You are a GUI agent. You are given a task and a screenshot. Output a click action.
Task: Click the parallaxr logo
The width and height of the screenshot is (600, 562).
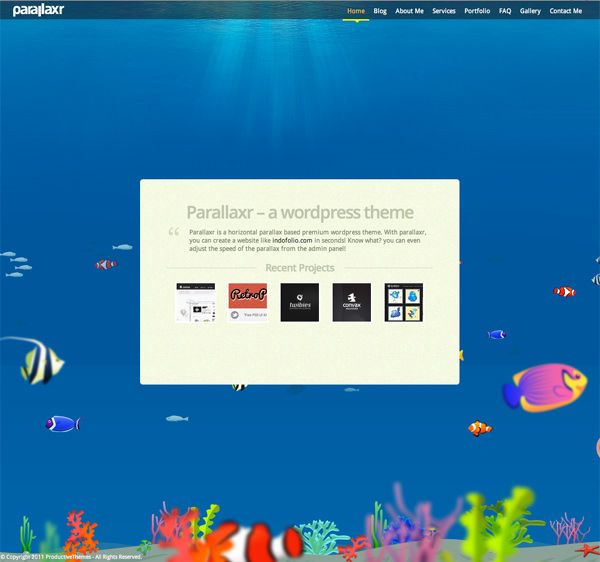pos(38,10)
